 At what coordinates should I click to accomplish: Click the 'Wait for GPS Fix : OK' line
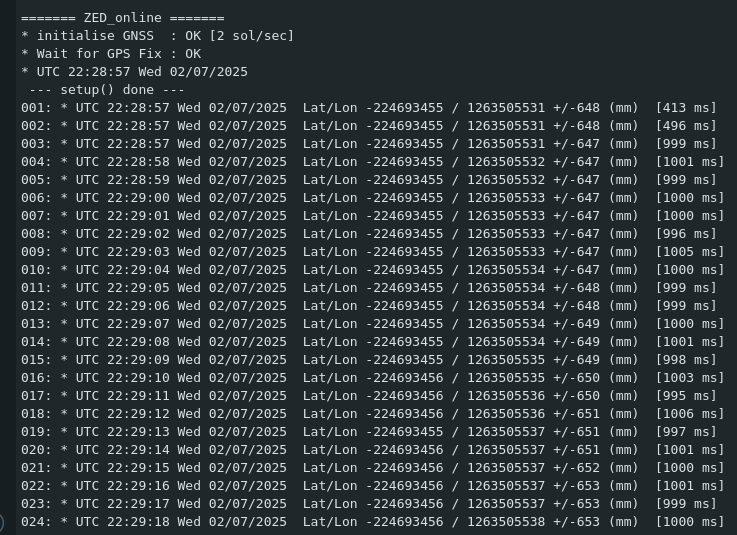pyautogui.click(x=111, y=54)
